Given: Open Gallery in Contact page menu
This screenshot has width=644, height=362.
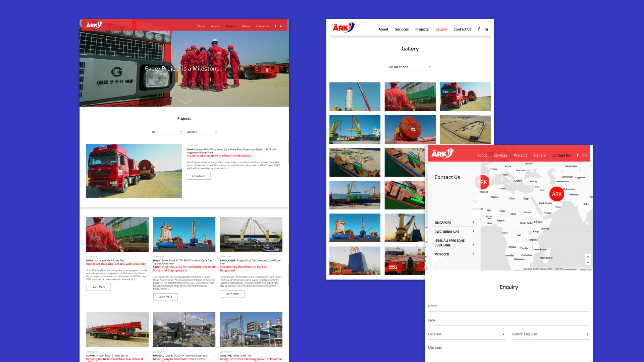Looking at the screenshot, I should click(x=540, y=155).
